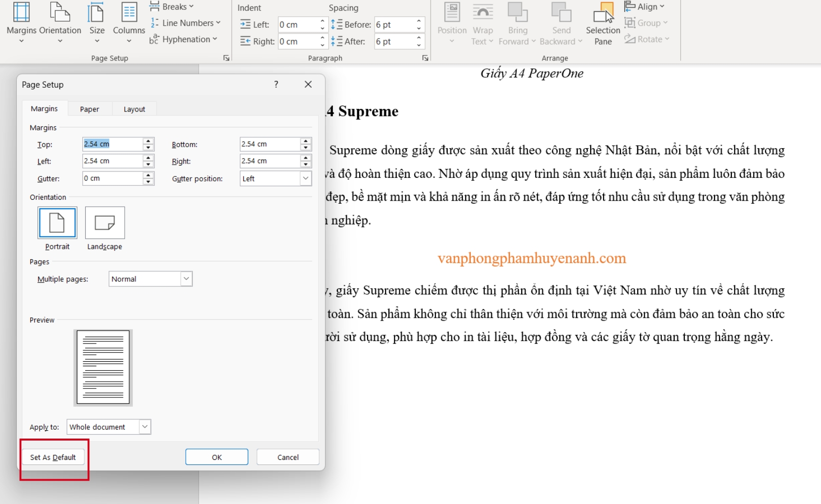Image resolution: width=821 pixels, height=504 pixels.
Task: Increase the Bottom margin value
Action: click(x=306, y=141)
